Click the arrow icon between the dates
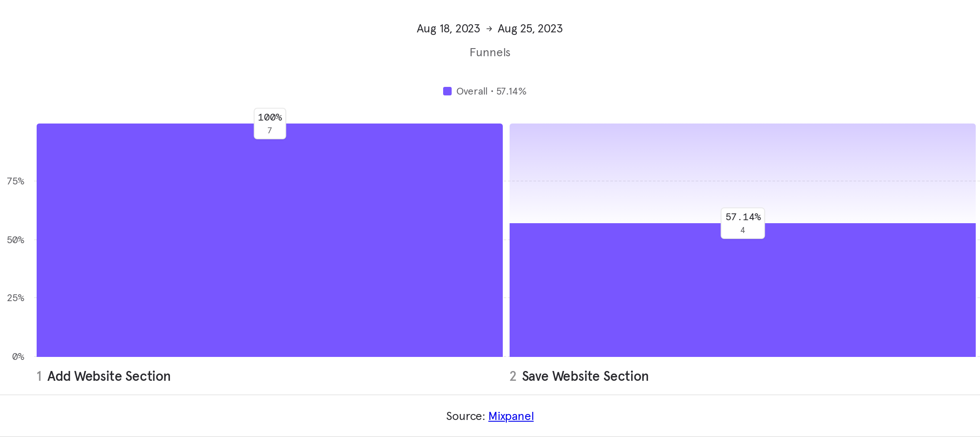Viewport: 980px width, 437px height. tap(489, 29)
